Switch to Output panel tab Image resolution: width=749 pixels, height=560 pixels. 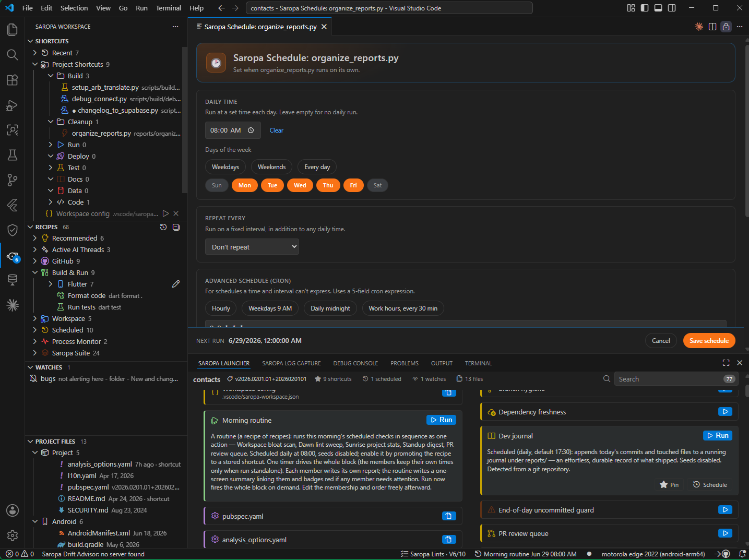pyautogui.click(x=442, y=363)
